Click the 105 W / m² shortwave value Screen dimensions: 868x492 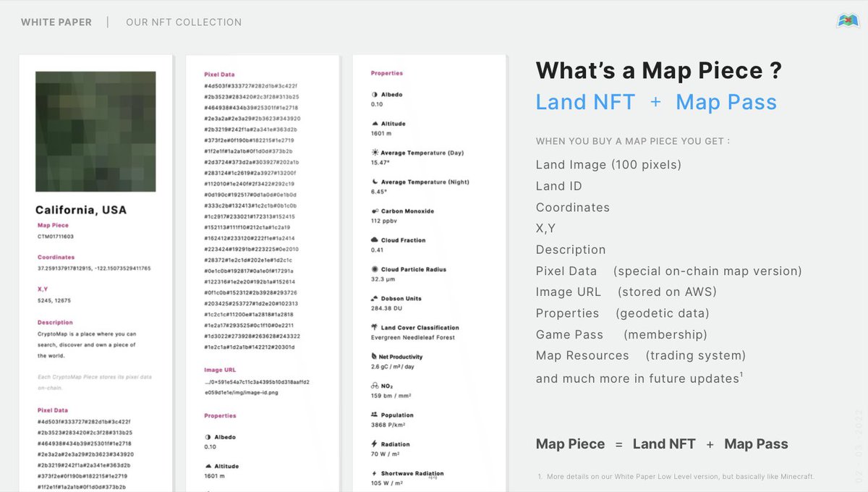pos(386,483)
